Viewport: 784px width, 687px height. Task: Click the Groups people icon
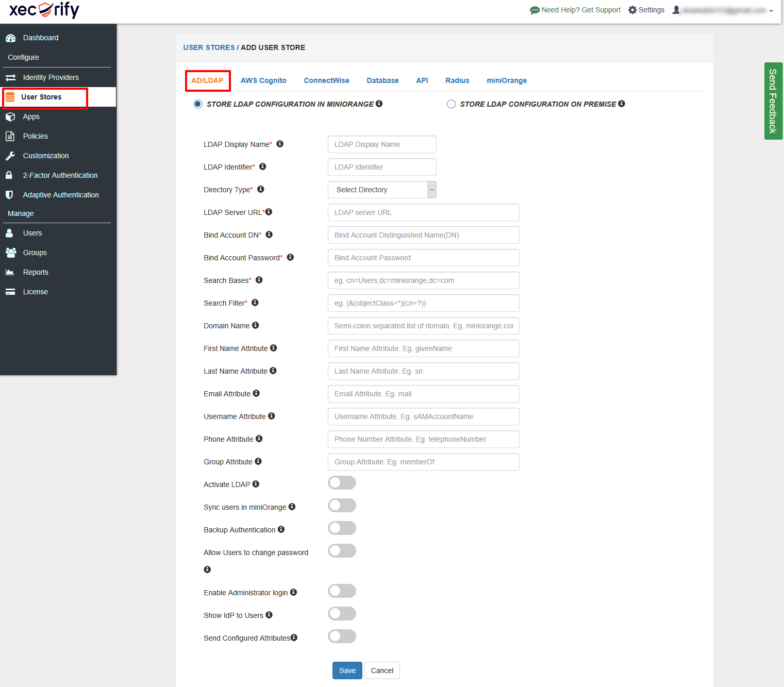tap(11, 253)
